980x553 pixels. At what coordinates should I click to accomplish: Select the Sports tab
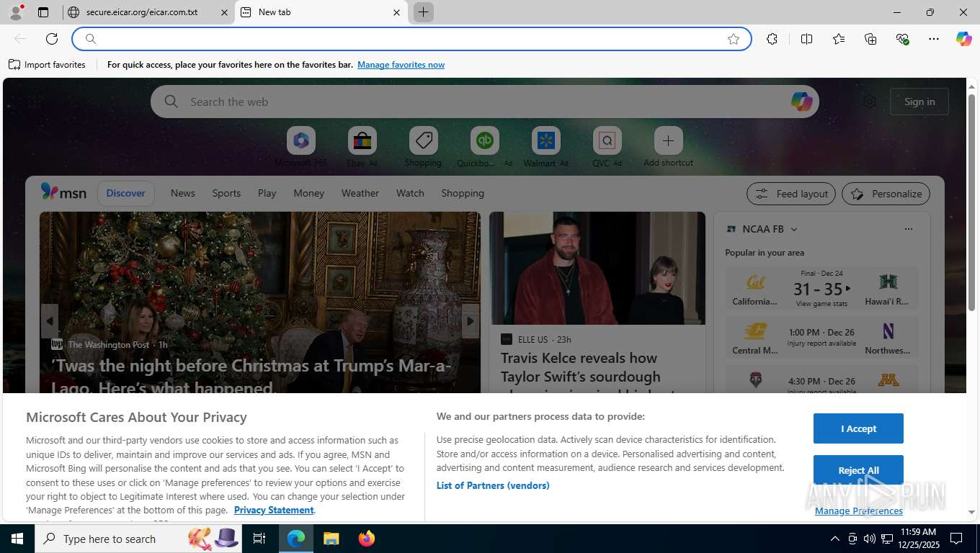(226, 193)
